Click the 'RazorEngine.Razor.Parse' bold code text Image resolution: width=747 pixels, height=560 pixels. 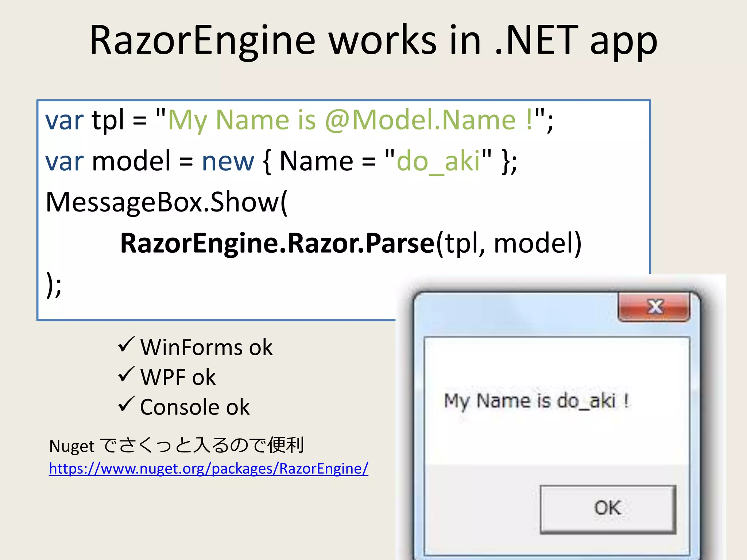pyautogui.click(x=277, y=243)
